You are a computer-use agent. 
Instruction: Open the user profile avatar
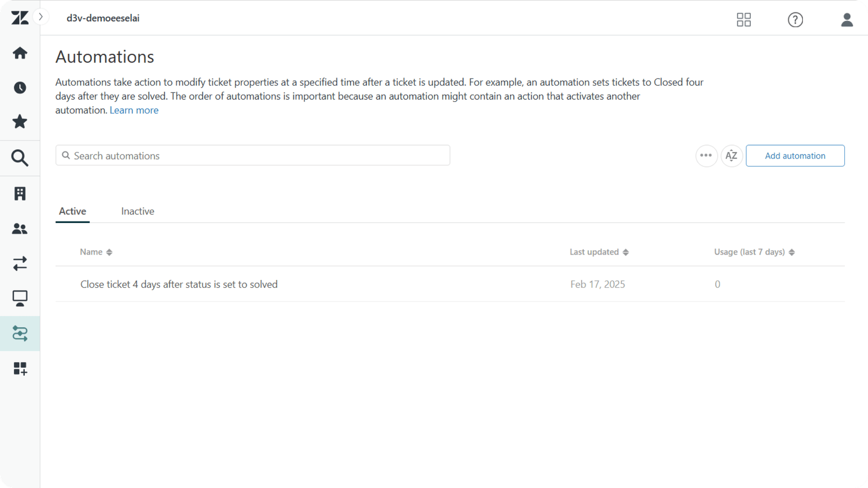pyautogui.click(x=847, y=20)
